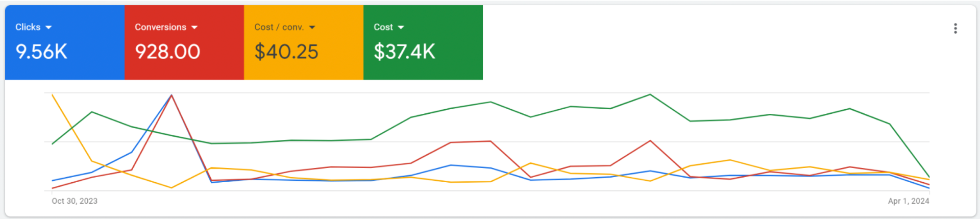Select the Clicks metric label
This screenshot has height=219, width=980.
click(28, 27)
